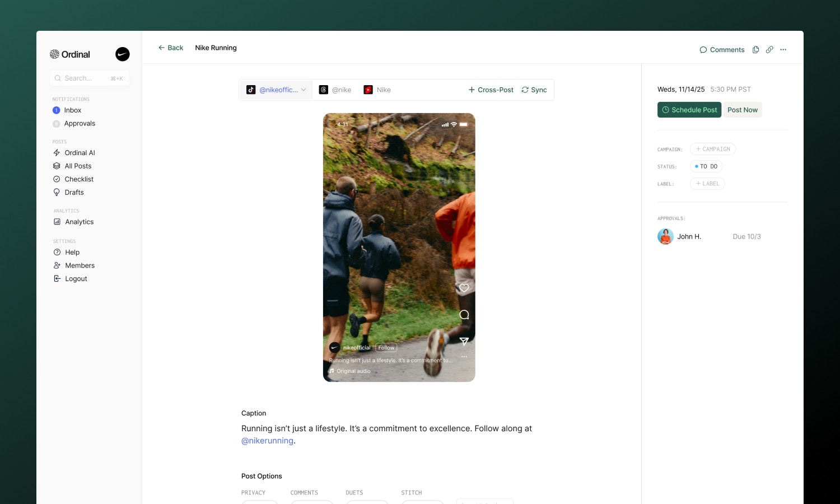
Task: Click the Drafts lightbulb icon
Action: [x=57, y=192]
